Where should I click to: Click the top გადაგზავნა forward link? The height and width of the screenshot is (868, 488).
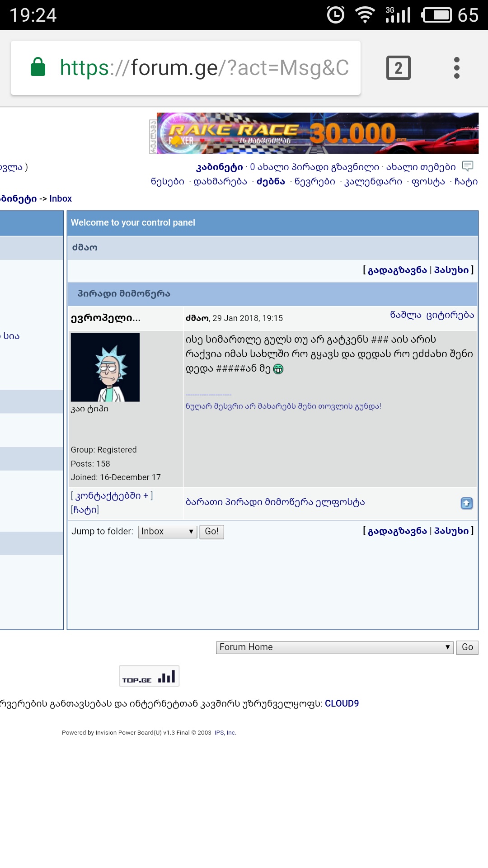click(397, 270)
